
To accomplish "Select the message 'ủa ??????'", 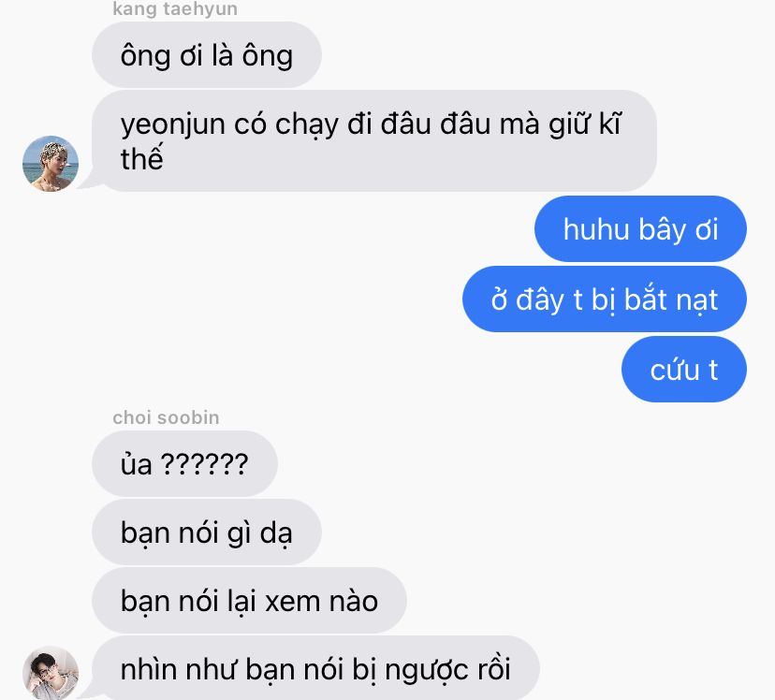I will 184,464.
